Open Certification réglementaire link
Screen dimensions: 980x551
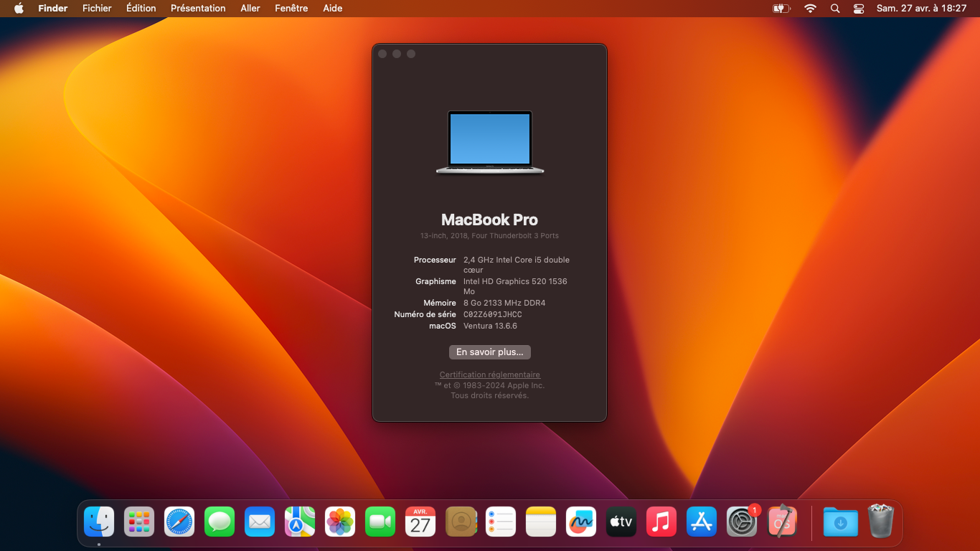tap(490, 375)
